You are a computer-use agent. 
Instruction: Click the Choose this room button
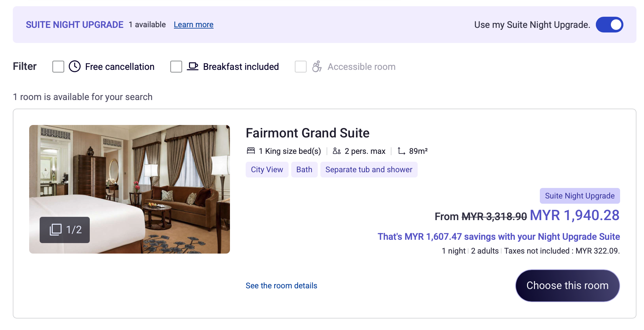point(567,286)
